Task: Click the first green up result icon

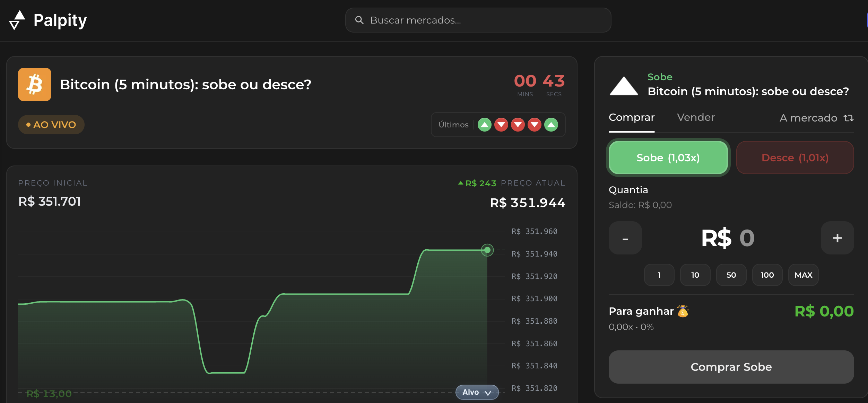Action: (x=485, y=125)
